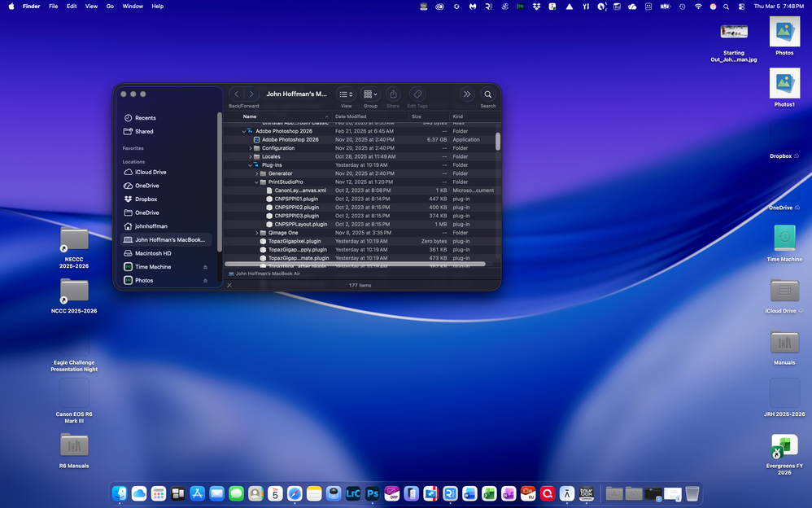Screen dimensions: 812x508
Task: Open OneNote from the Dock
Action: click(509, 493)
